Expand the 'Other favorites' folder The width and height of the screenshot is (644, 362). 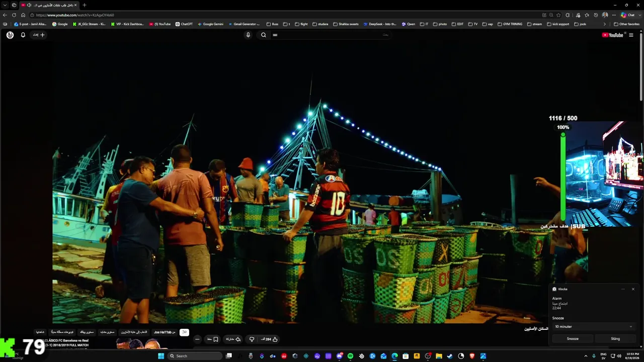[x=626, y=24]
